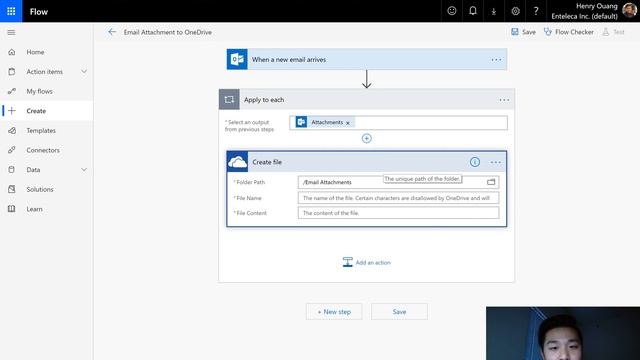This screenshot has width=640, height=360.
Task: Expand When a new email arrives card
Action: click(x=367, y=60)
